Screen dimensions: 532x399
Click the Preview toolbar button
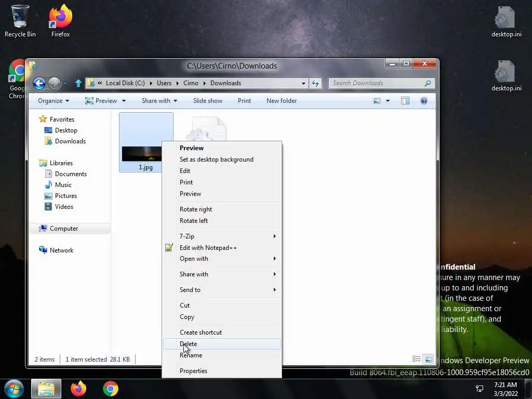(101, 101)
